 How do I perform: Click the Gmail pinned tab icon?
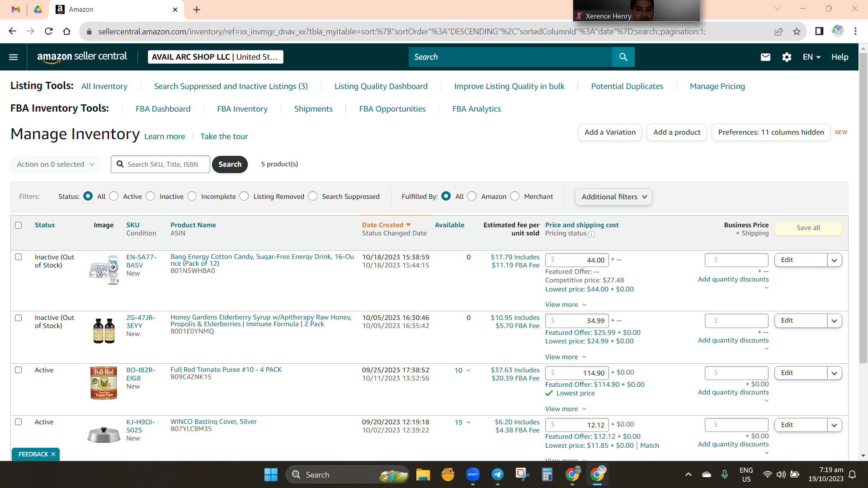click(x=16, y=9)
